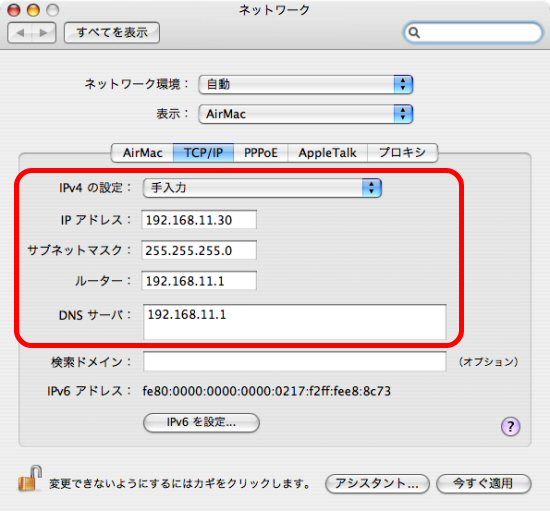Viewport: 550px width, 511px height.
Task: Click the yellow minimize window button
Action: 33,10
